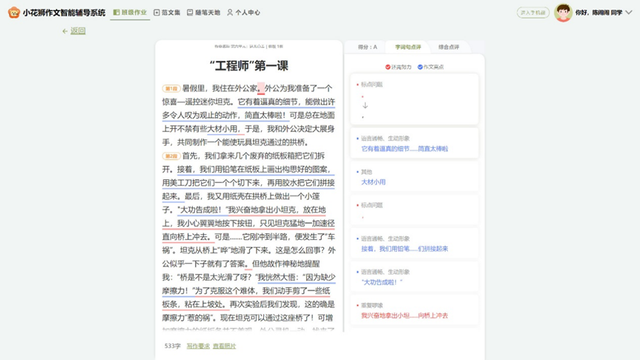
Task: Select the 其他 comment card '大材小用'
Action: point(414,177)
